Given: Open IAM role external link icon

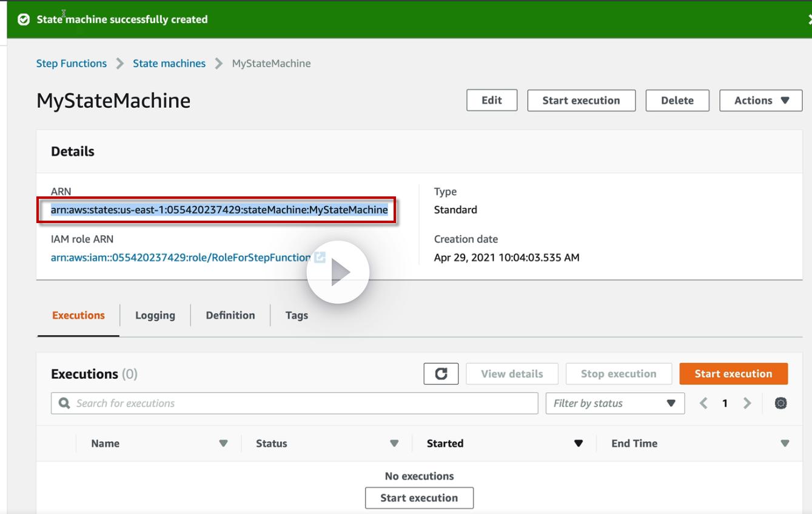Looking at the screenshot, I should 320,258.
